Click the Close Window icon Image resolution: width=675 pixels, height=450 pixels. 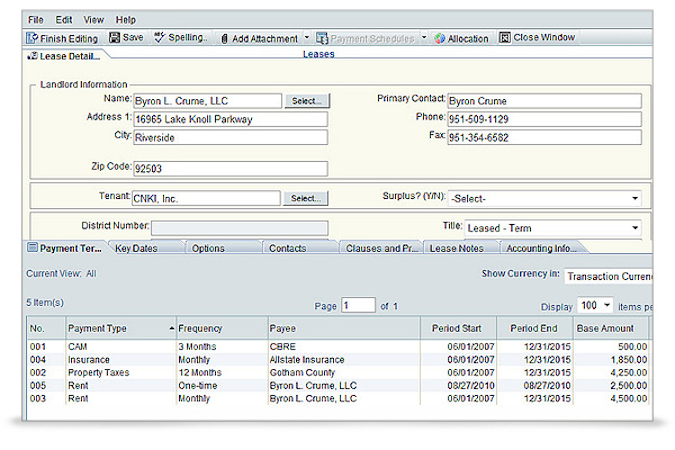(x=505, y=37)
